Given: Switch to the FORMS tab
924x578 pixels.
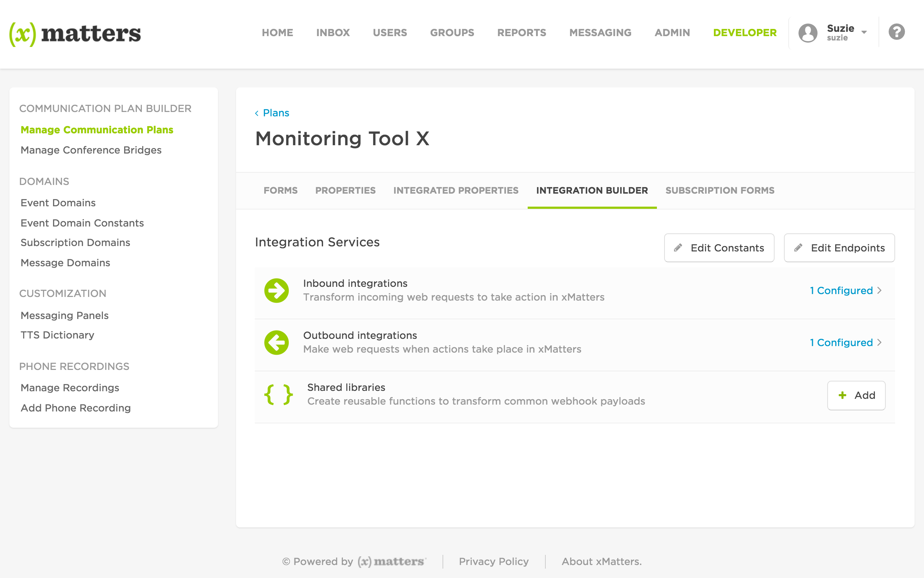Looking at the screenshot, I should [281, 190].
